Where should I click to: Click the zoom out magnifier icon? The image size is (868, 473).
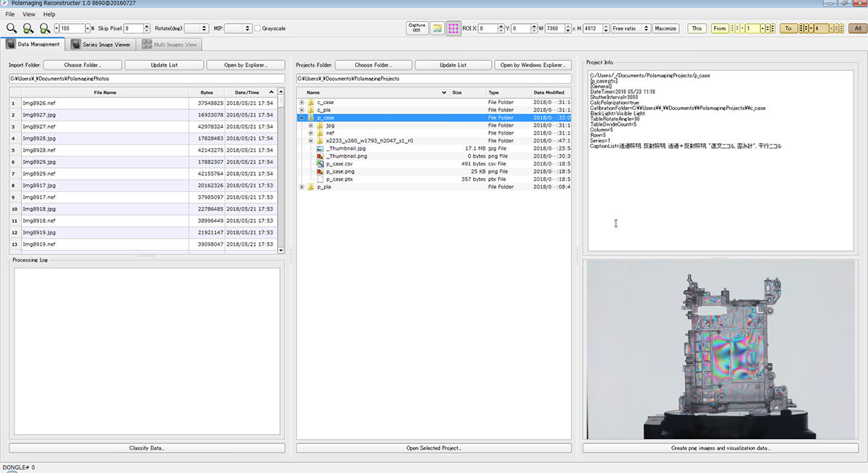click(27, 28)
